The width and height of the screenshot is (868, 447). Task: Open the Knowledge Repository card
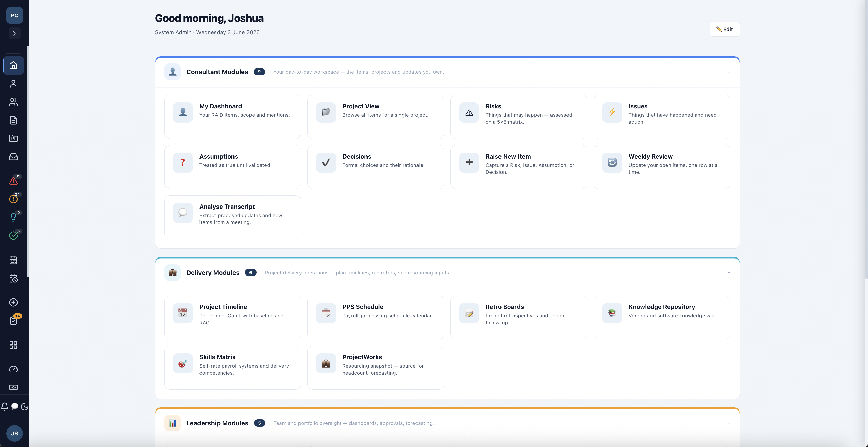662,317
